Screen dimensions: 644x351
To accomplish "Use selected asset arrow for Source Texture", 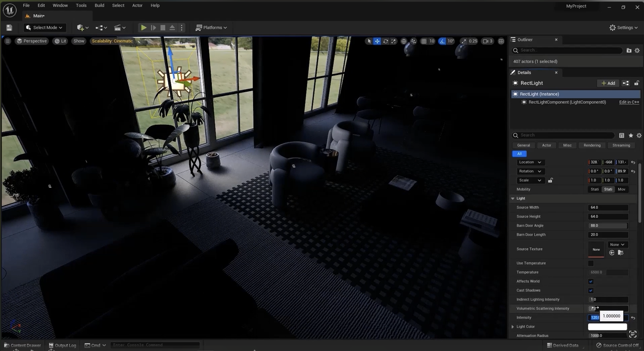I will [x=612, y=253].
